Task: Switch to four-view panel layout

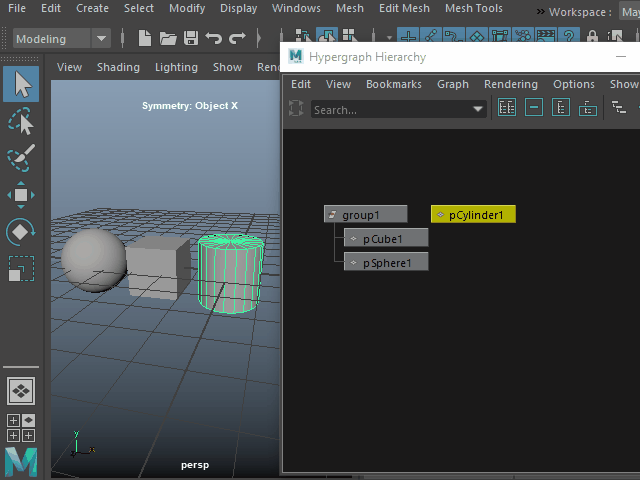Action: [x=21, y=428]
